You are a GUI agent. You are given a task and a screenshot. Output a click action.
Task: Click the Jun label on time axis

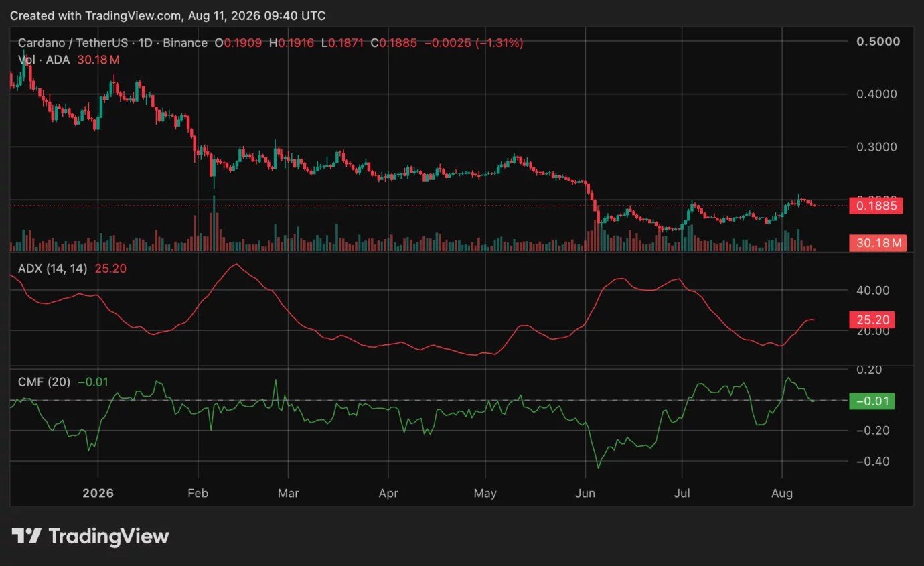pyautogui.click(x=586, y=494)
